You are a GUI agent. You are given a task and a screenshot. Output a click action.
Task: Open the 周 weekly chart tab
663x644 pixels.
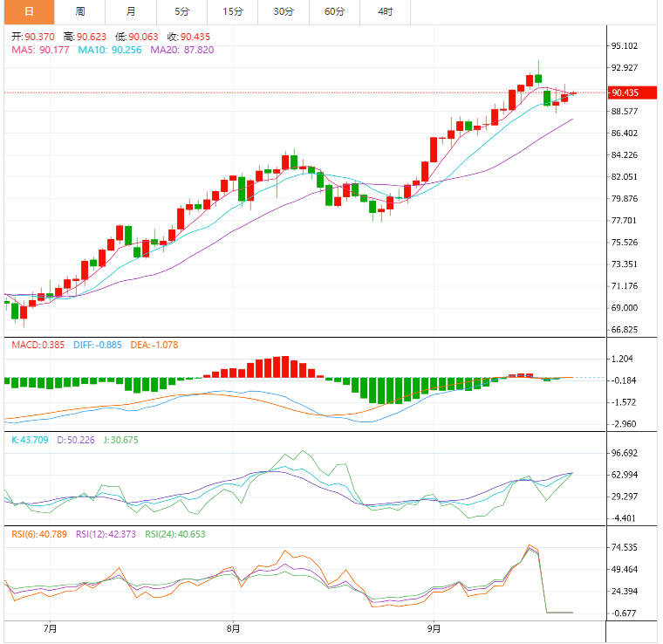80,11
